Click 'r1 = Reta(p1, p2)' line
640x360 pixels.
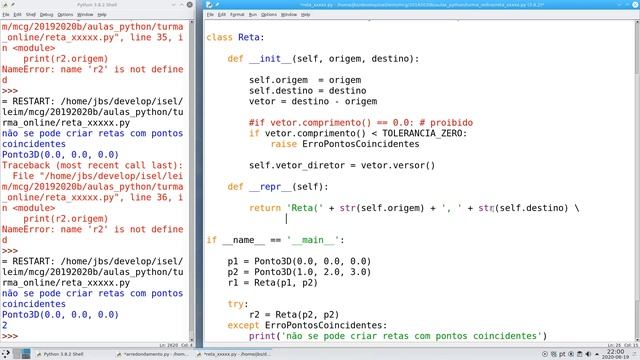coord(272,282)
